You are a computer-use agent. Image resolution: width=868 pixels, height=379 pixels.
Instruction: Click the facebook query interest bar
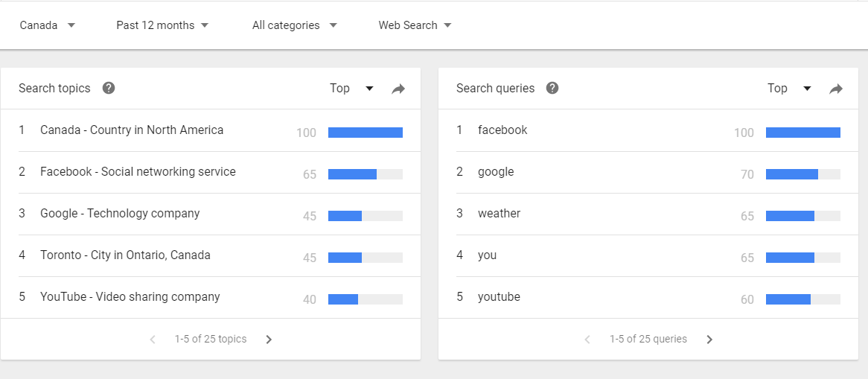tap(803, 133)
